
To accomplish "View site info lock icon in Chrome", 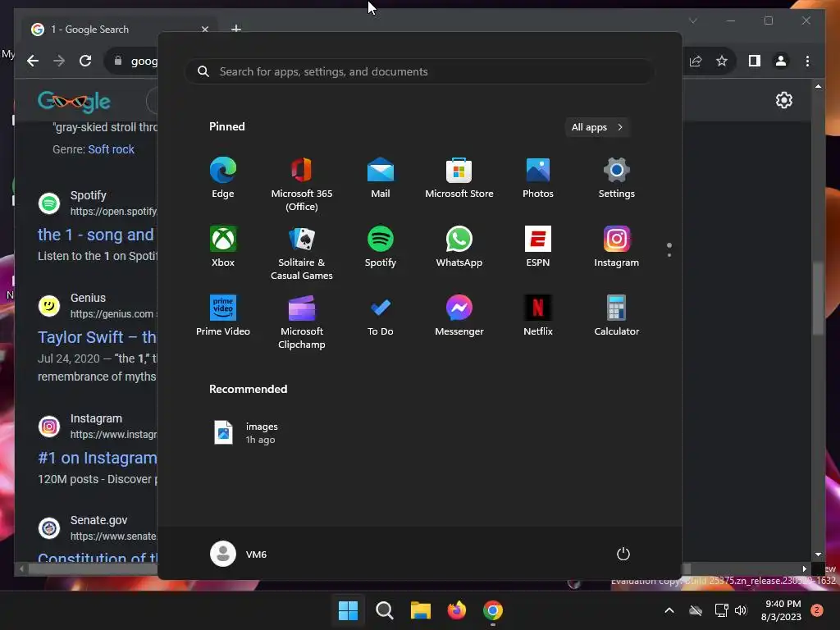I will pyautogui.click(x=118, y=61).
